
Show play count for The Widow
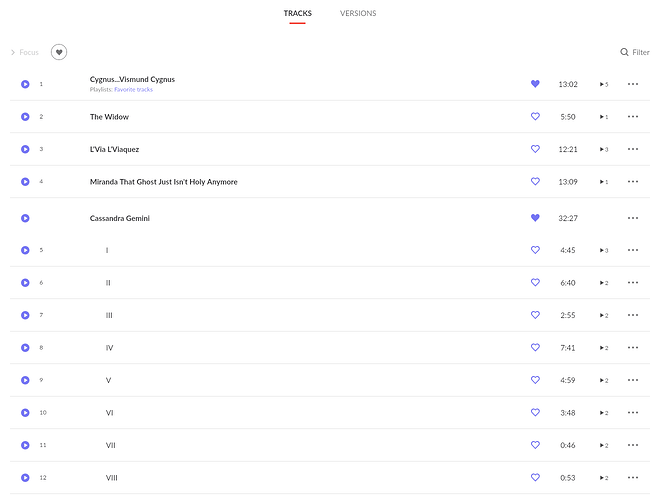click(x=604, y=117)
